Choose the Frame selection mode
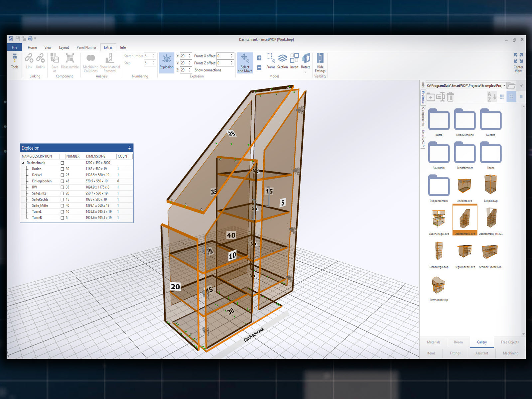Viewport: 532px width, 399px height. (x=271, y=61)
